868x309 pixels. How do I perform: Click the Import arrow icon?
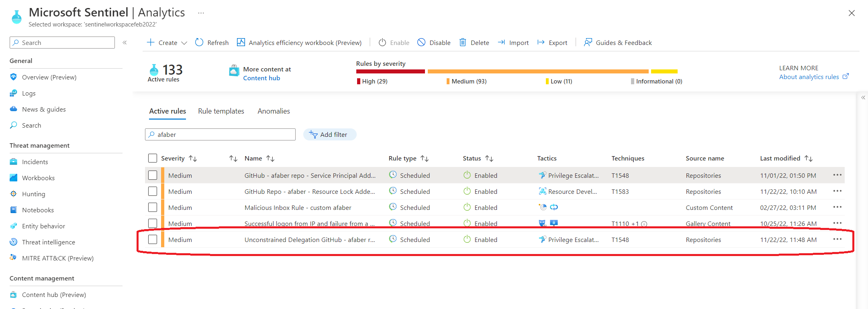[501, 42]
